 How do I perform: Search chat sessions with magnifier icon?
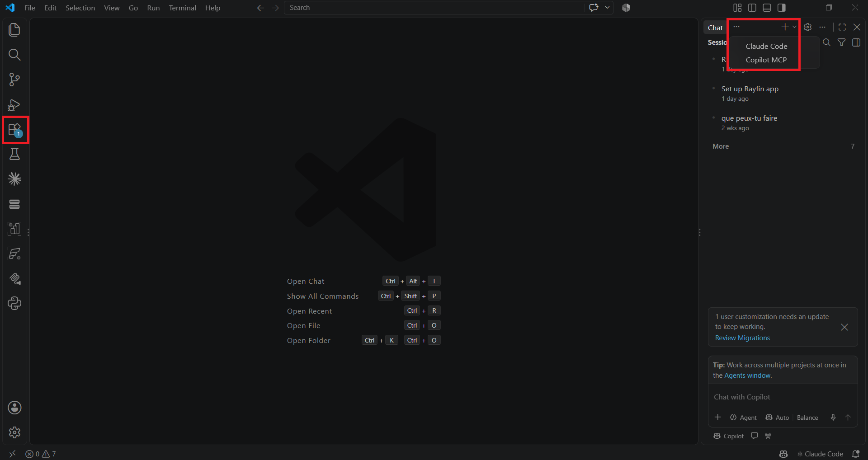(x=826, y=42)
